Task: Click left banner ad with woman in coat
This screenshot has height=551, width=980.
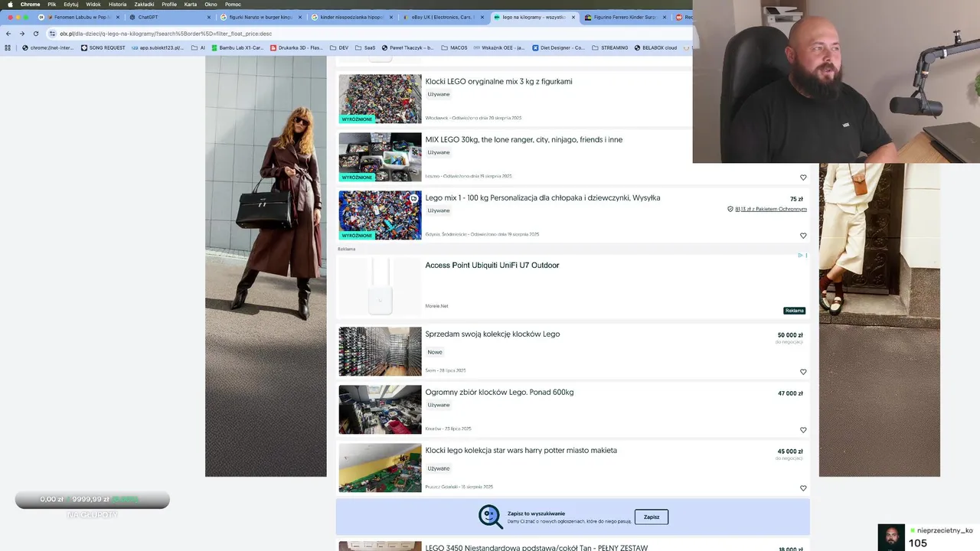Action: pos(266,266)
